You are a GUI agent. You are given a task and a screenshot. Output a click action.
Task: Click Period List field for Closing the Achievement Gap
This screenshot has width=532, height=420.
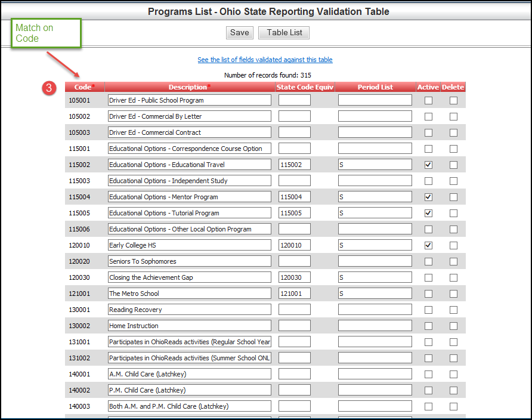pos(375,277)
